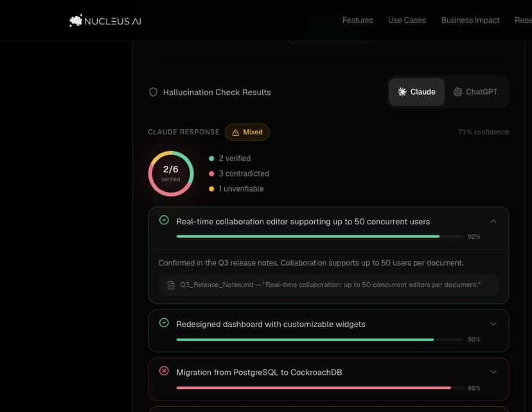Click the Mixed warning badge
532x412 pixels.
coord(247,132)
